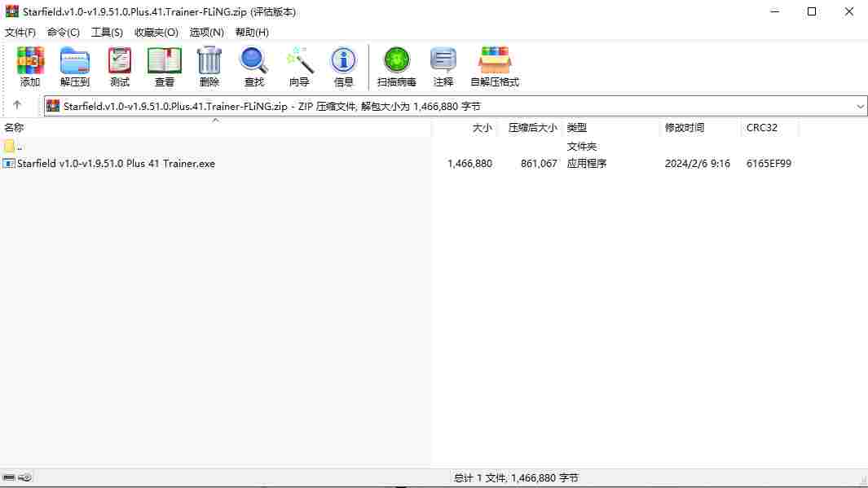
Task: Launch the Wizard (向导) tool
Action: coord(299,66)
